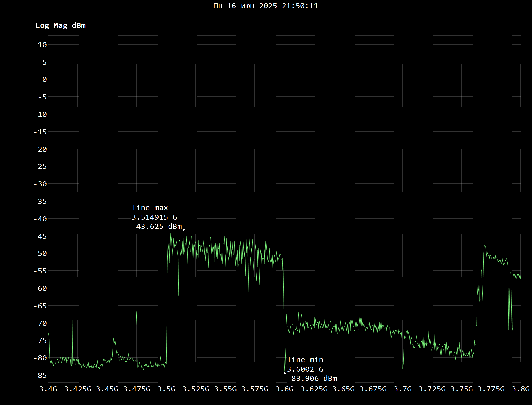Click the line min label text

(305, 360)
